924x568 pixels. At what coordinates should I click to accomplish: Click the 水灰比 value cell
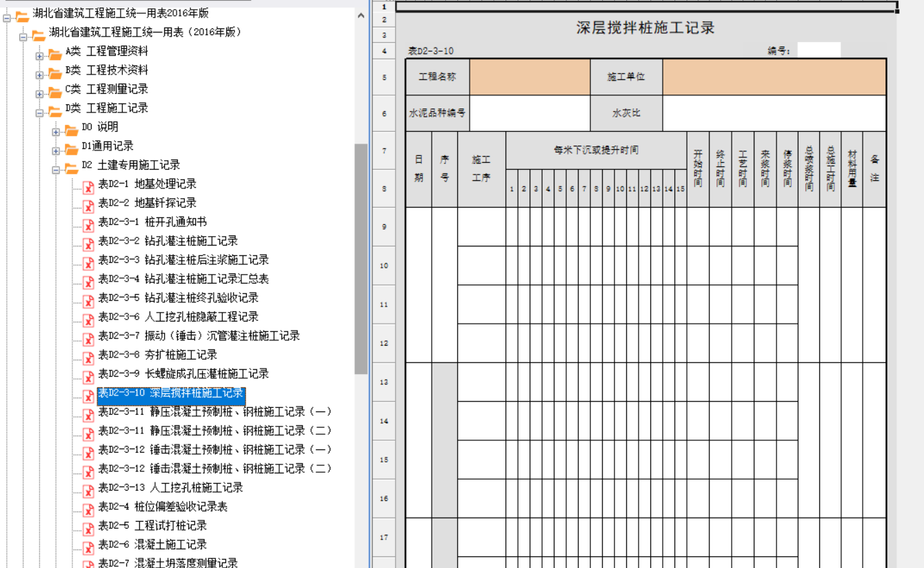774,113
